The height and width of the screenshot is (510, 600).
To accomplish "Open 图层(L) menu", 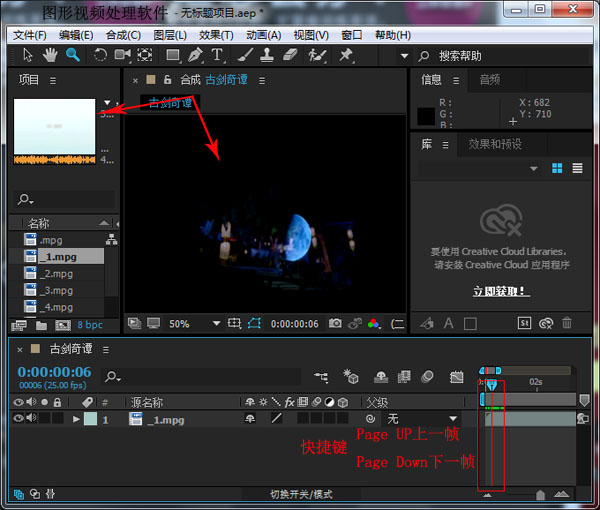I will coord(170,35).
